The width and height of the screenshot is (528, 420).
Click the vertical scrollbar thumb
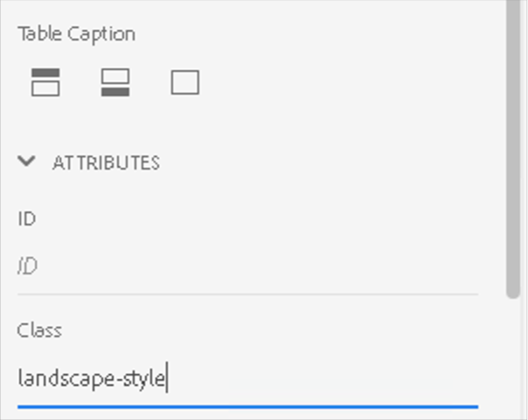[512, 148]
